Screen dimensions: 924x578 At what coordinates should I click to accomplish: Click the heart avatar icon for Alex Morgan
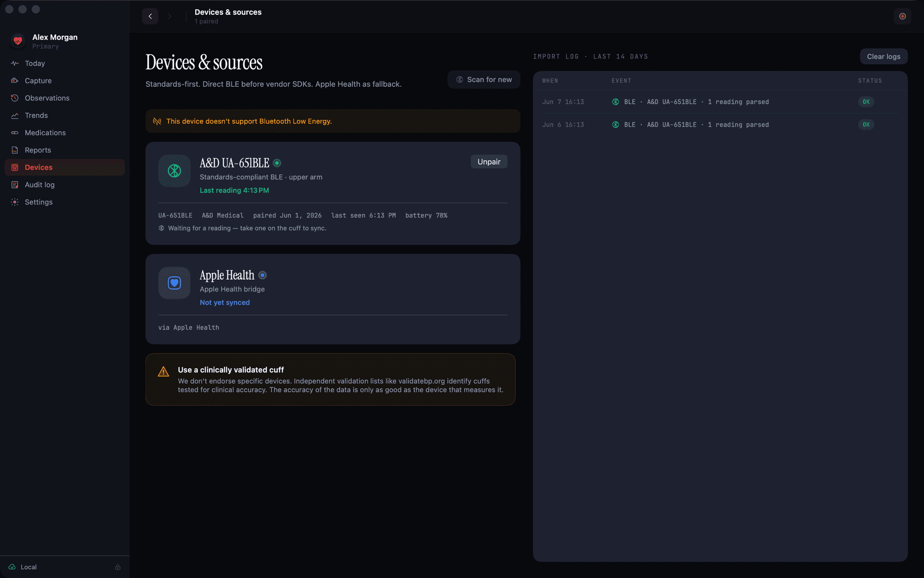point(18,41)
